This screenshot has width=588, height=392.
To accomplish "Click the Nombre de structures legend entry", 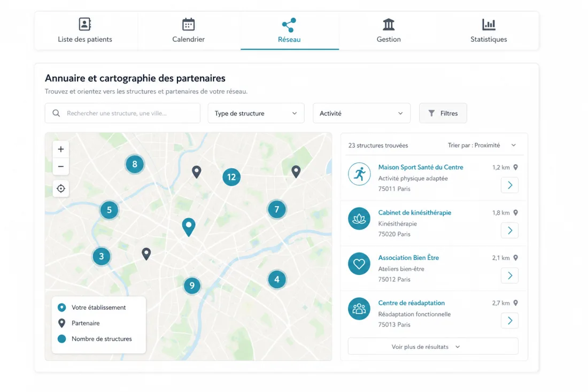I will tap(95, 339).
